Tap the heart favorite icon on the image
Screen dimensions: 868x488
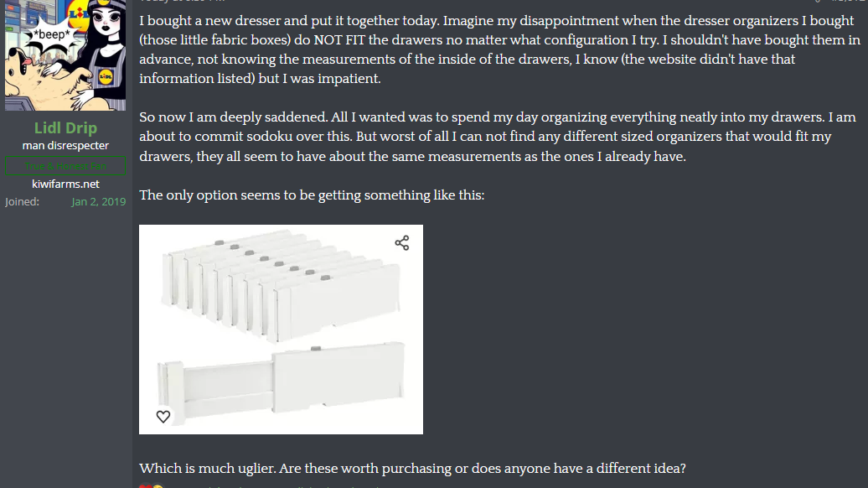click(163, 416)
